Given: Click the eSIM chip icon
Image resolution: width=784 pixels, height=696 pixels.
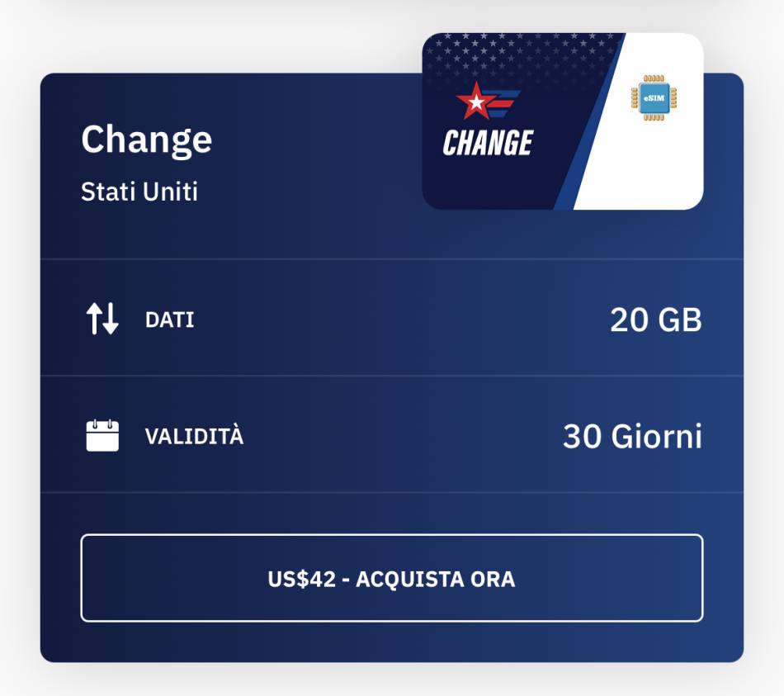Looking at the screenshot, I should [x=654, y=98].
